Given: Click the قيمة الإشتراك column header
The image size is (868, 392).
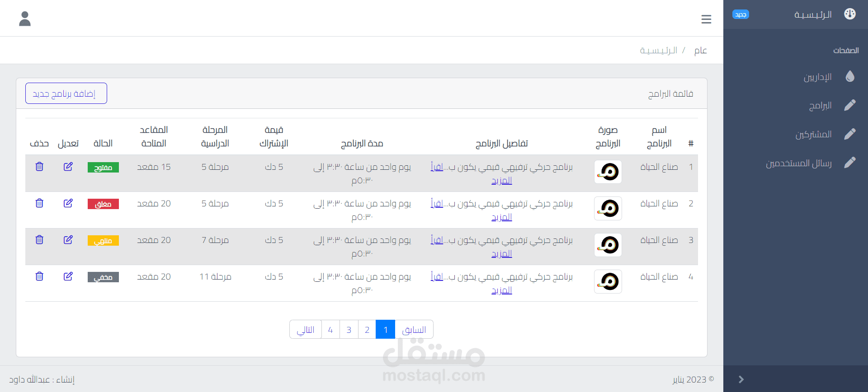Looking at the screenshot, I should [x=274, y=136].
